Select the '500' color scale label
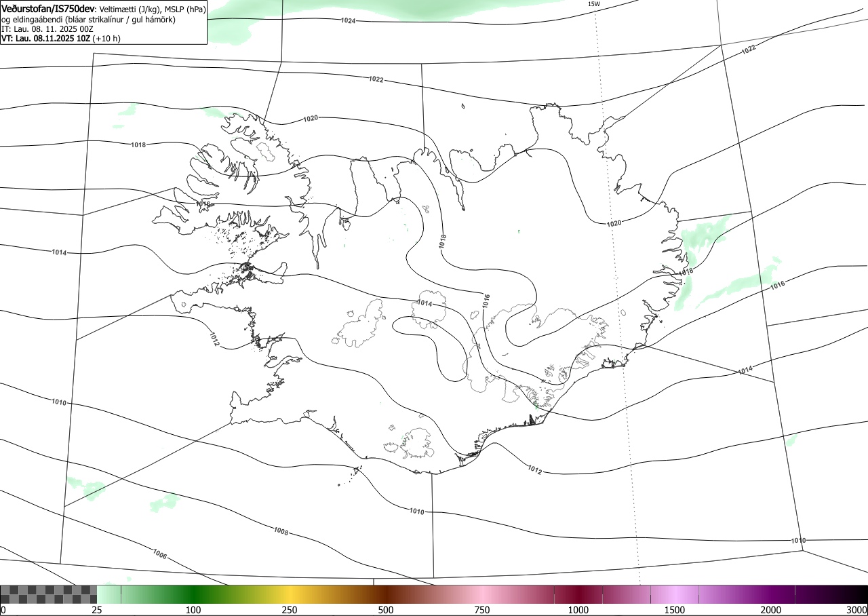Screen dimensions: 868x616 pos(386,610)
